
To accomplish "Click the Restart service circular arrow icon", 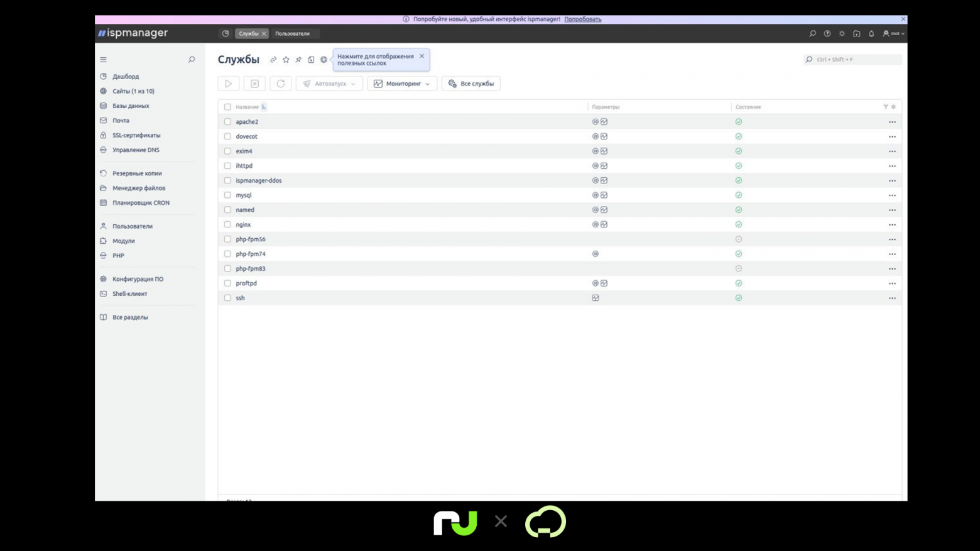I will (281, 84).
